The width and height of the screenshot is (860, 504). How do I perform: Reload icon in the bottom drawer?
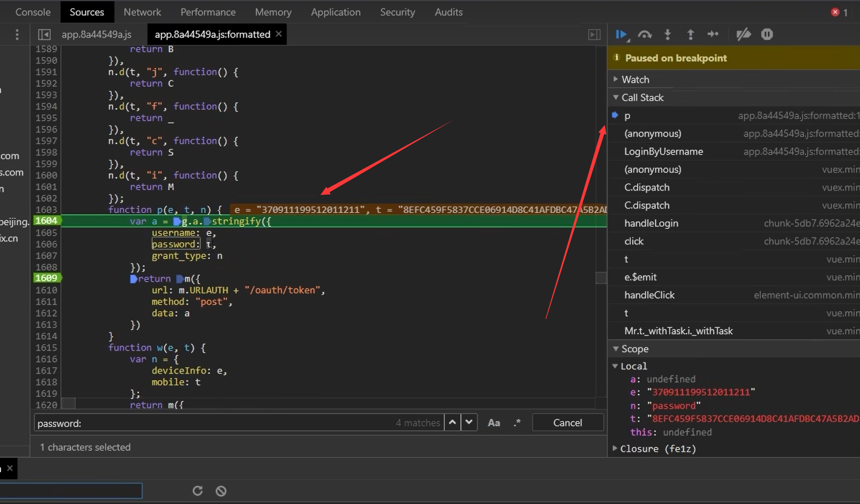point(198,491)
